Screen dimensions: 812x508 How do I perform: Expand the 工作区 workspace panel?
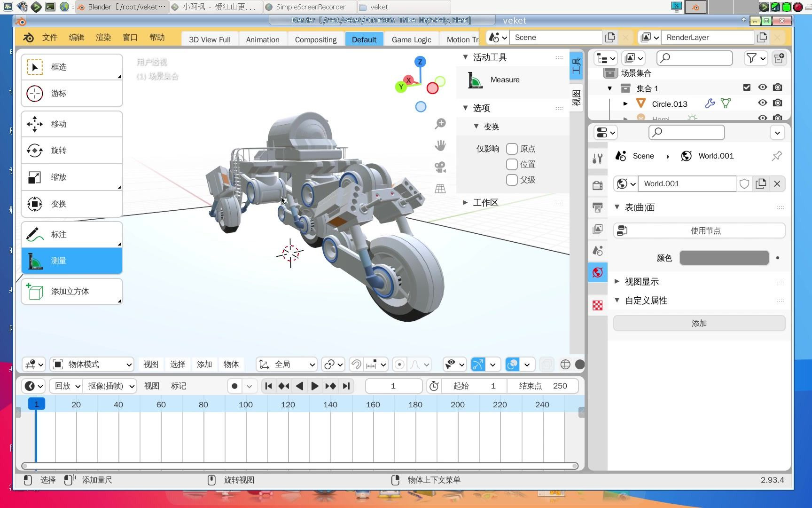coord(485,203)
